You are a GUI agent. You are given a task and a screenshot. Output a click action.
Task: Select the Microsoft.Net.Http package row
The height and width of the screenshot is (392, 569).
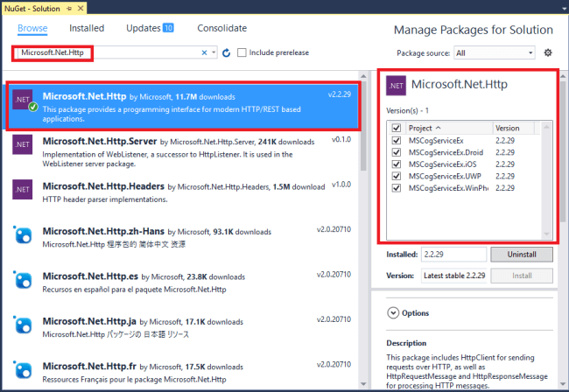(182, 107)
